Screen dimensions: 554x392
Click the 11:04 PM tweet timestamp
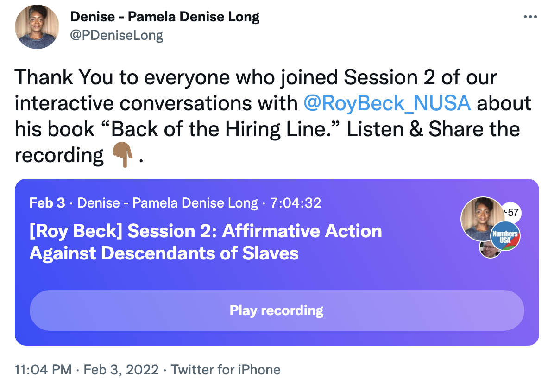43,370
